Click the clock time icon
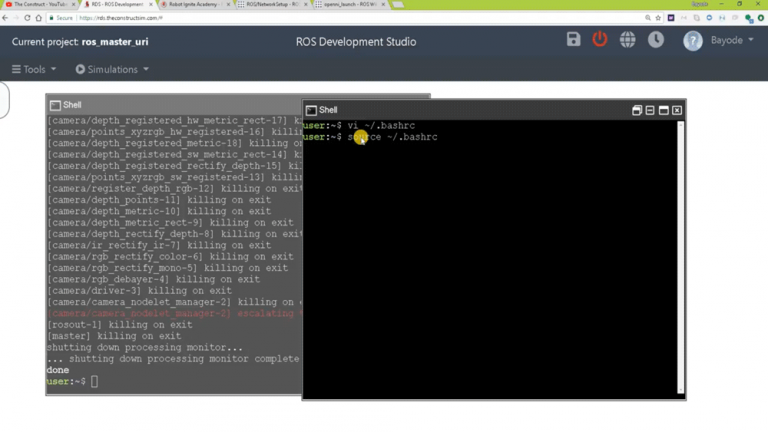The width and height of the screenshot is (768, 432). click(656, 40)
